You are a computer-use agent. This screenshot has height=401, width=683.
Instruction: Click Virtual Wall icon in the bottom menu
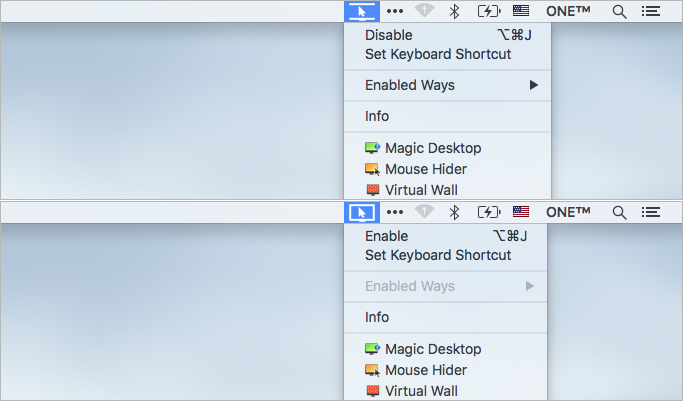(372, 391)
